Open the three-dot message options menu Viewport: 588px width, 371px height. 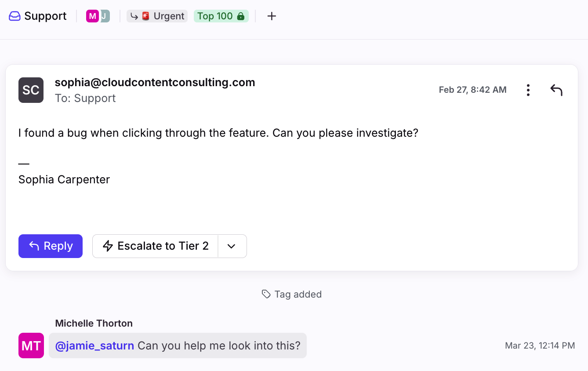pos(528,90)
